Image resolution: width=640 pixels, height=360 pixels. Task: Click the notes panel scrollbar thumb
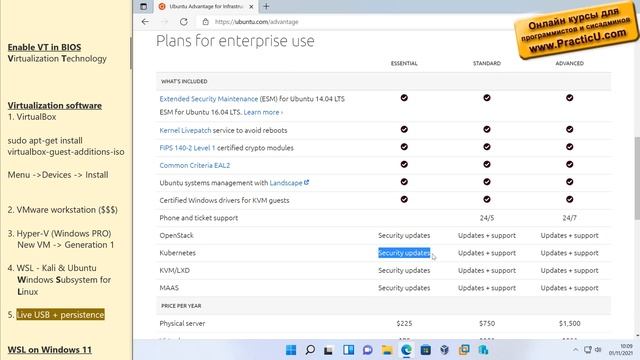[x=131, y=53]
